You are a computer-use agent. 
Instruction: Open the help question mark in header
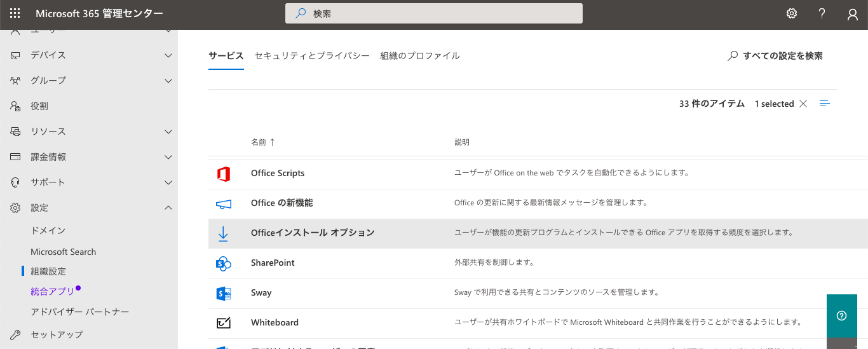pyautogui.click(x=822, y=13)
